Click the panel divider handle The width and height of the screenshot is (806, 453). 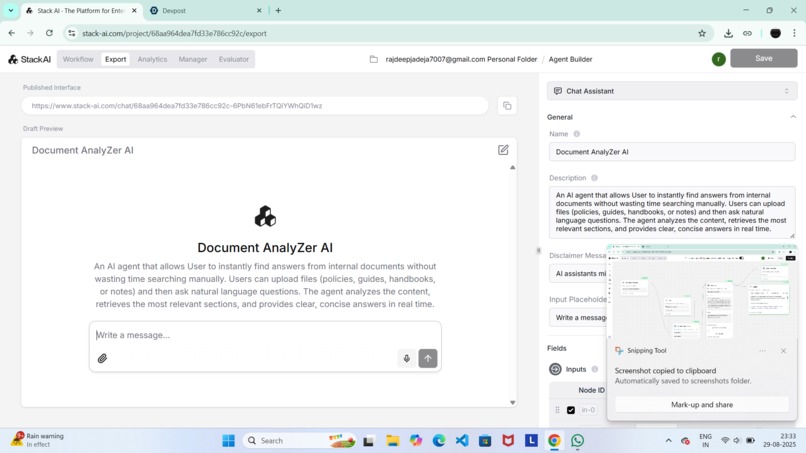pos(538,251)
